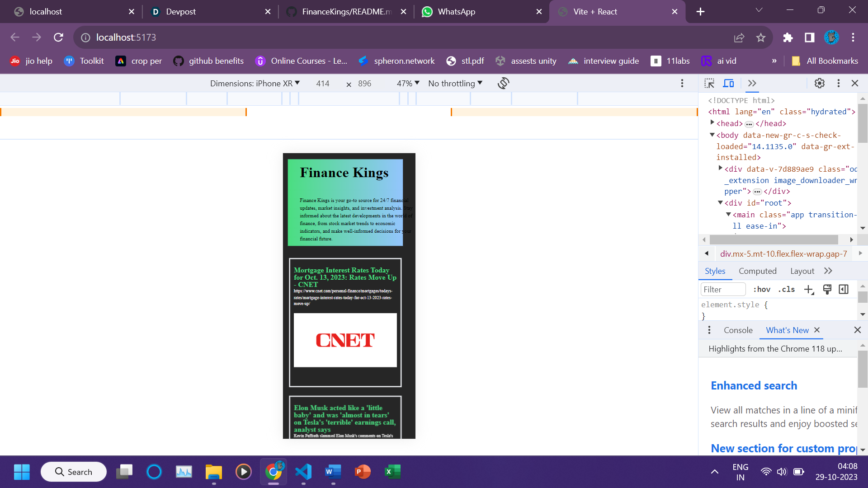The image size is (868, 488).
Task: Toggle the device toolbar icon
Action: point(728,83)
